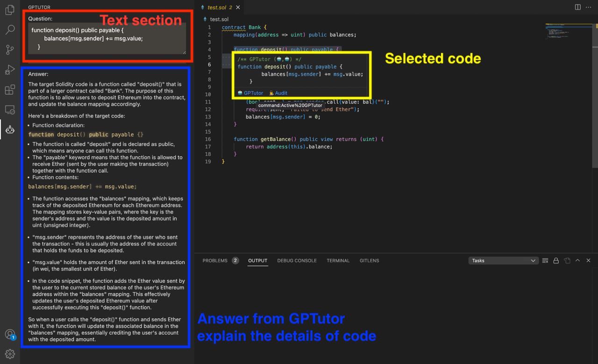Select the GPTutor robot icon in activity bar
The image size is (598, 364).
[10, 130]
